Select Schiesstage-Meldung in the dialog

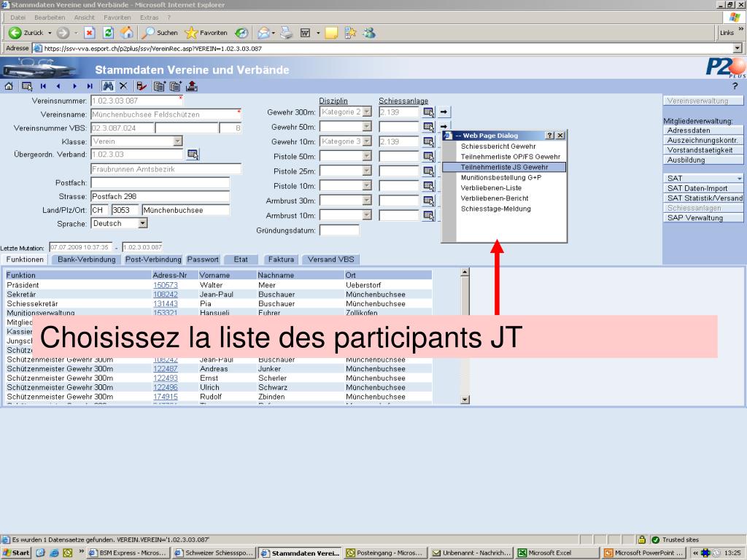(x=495, y=209)
